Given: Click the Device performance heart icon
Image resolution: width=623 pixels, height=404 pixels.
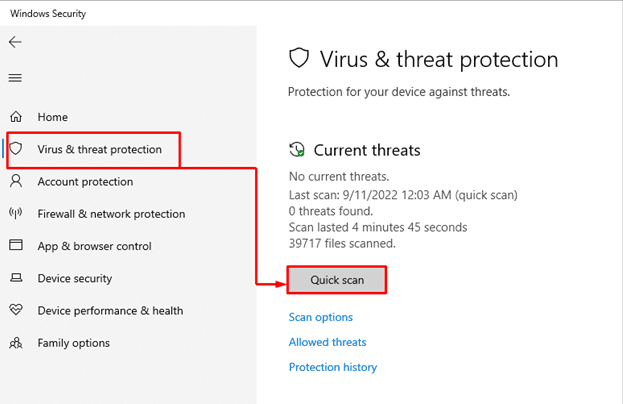Looking at the screenshot, I should (x=16, y=310).
